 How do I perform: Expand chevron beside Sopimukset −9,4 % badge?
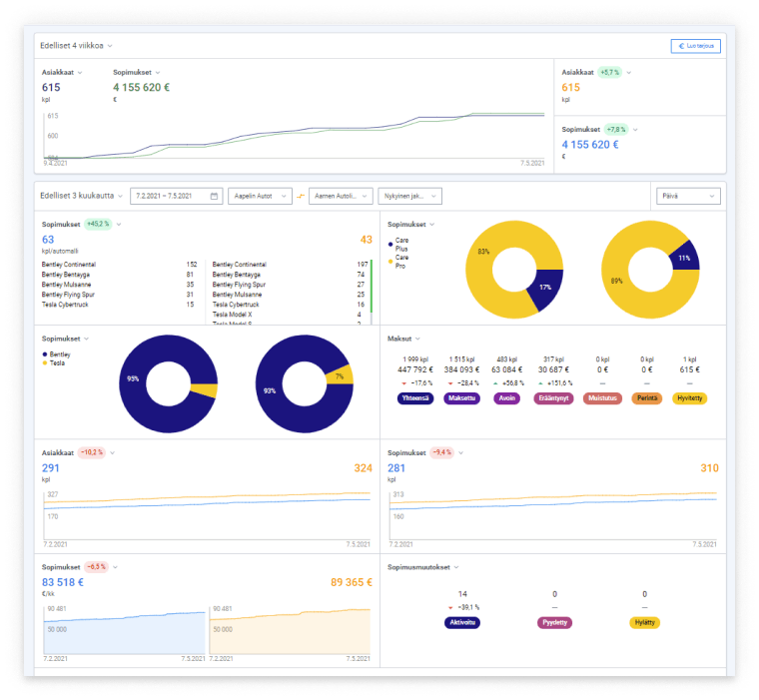[460, 453]
